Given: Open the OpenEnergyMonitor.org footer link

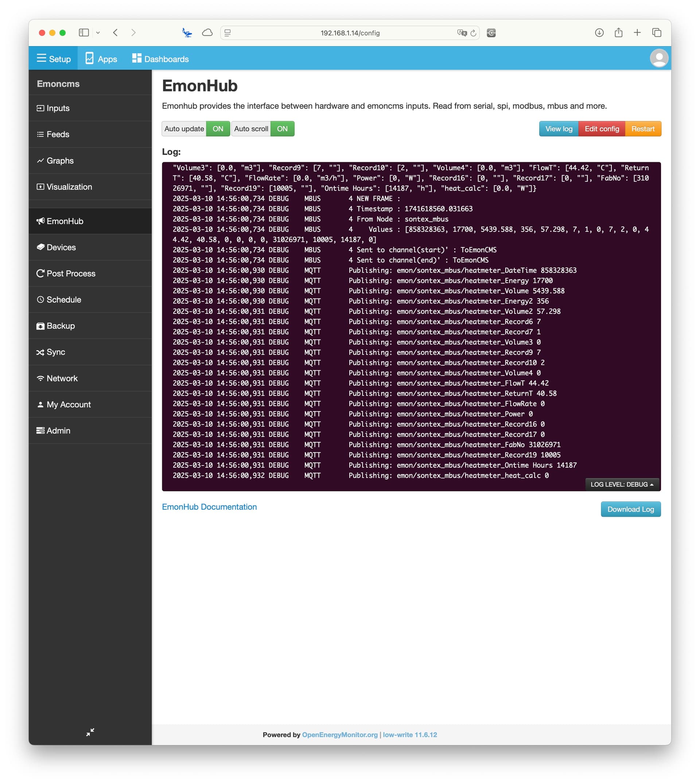Looking at the screenshot, I should point(340,734).
